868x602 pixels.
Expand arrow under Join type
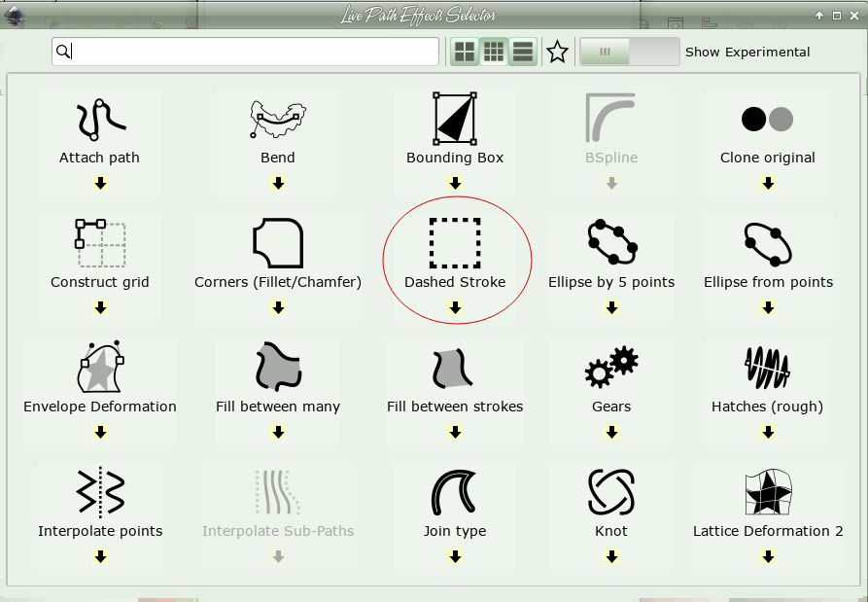click(455, 556)
